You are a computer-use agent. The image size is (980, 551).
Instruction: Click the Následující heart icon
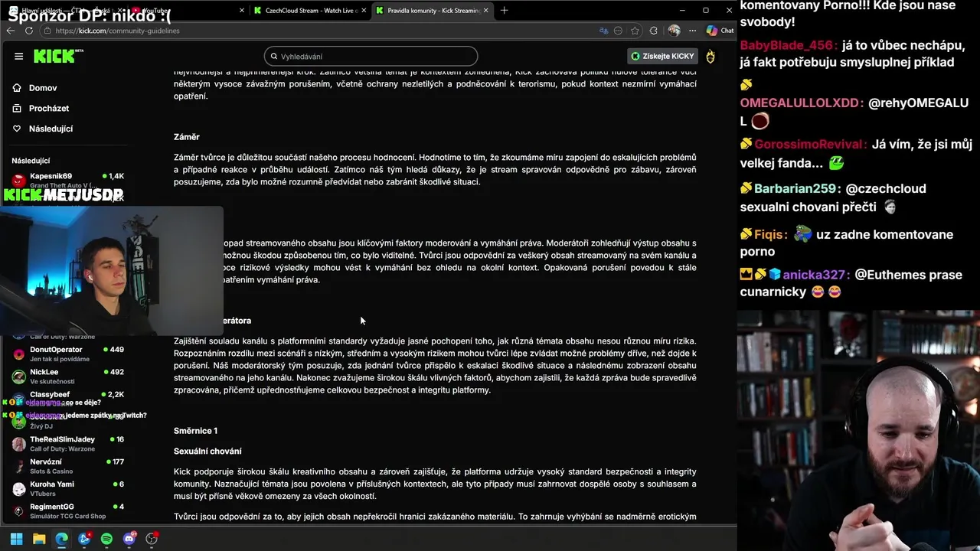coord(17,129)
